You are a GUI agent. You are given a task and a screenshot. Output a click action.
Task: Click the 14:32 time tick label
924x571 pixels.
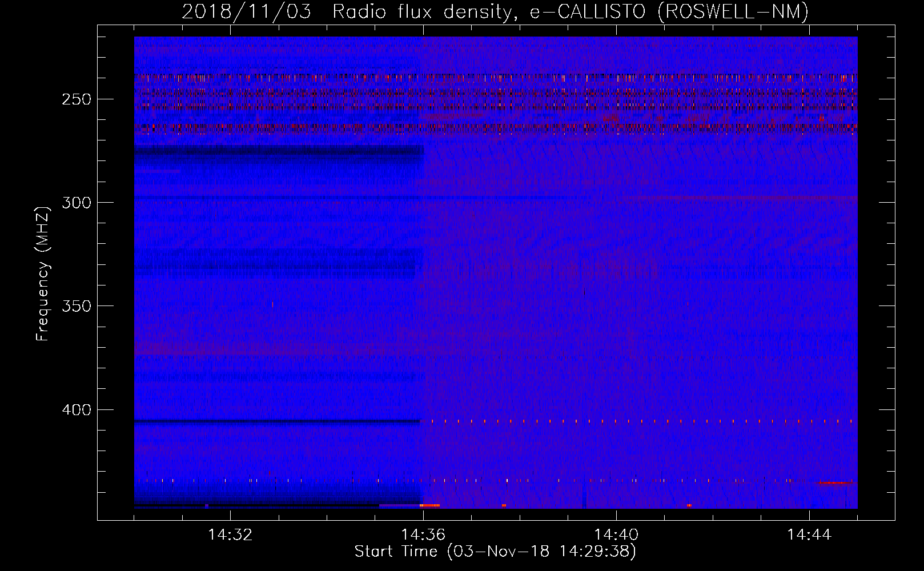pos(230,535)
